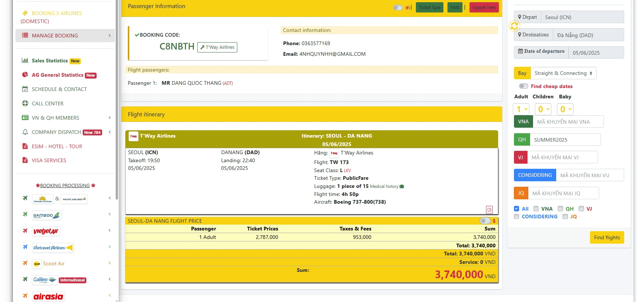Click the swap depart/destination refresh icon
Viewport: 644px width, 302px height.
coord(514,26)
